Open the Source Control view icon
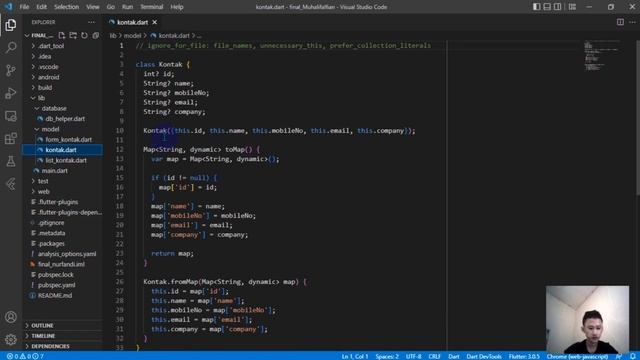This screenshot has height=360, width=640. [11, 70]
